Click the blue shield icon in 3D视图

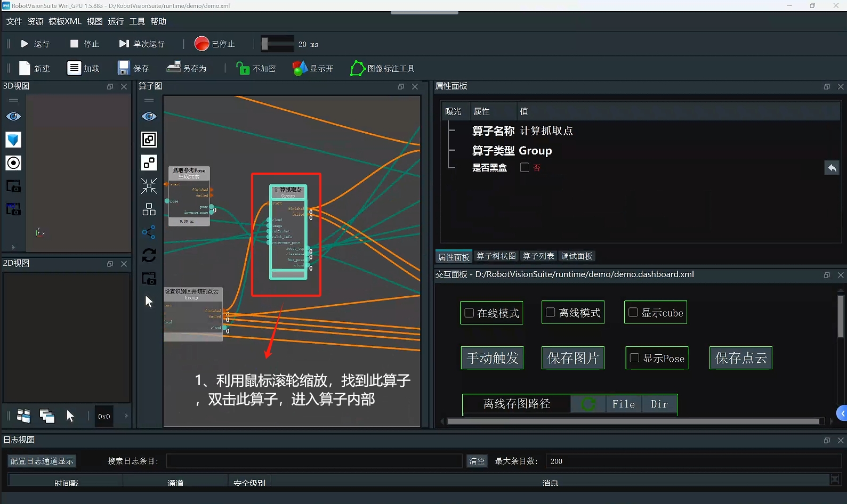13,140
